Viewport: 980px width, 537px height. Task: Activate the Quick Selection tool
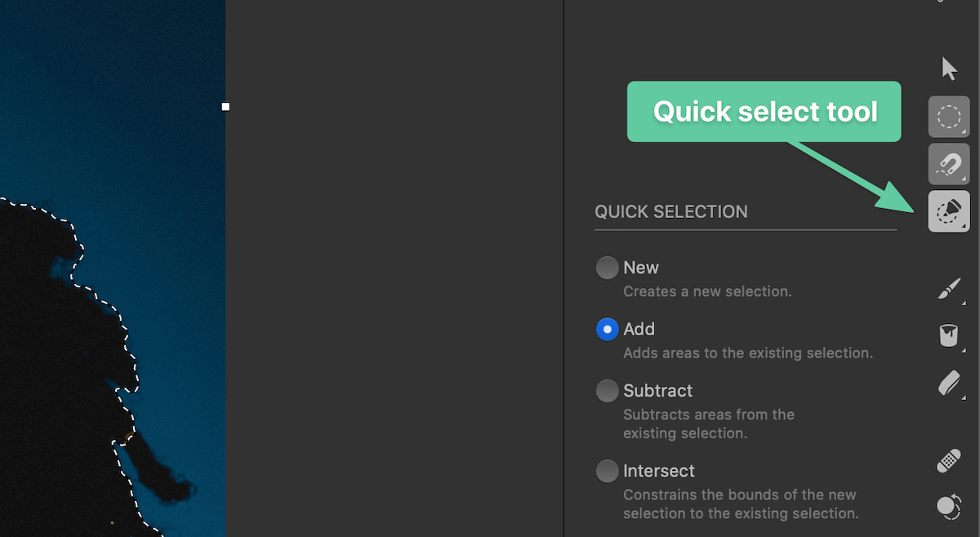(x=949, y=211)
